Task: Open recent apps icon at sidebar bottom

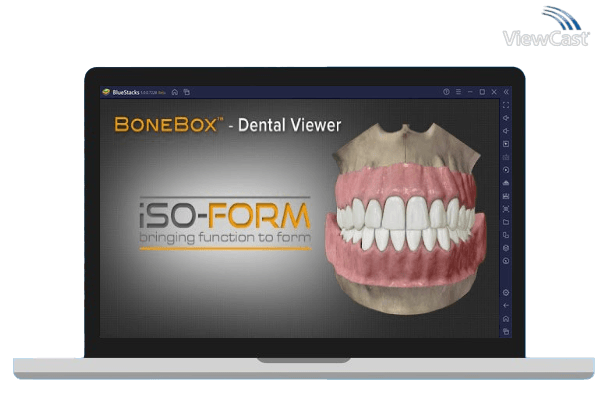Action: (x=506, y=332)
